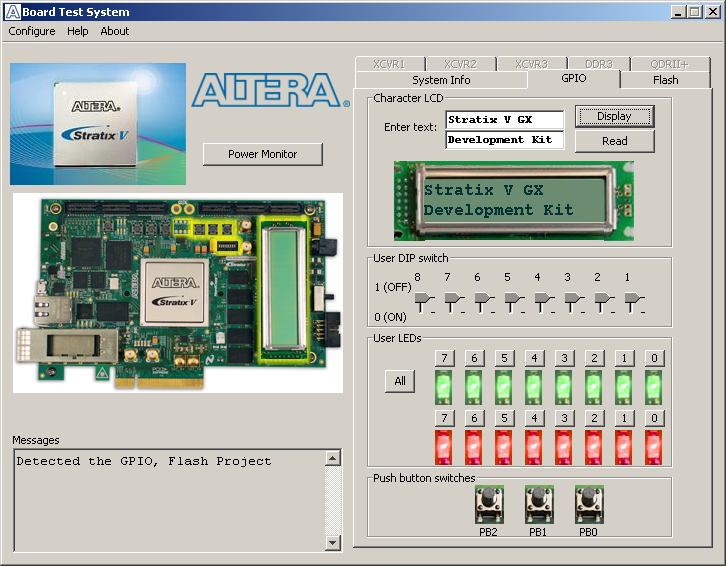
Task: Open the Power Monitor
Action: point(263,154)
